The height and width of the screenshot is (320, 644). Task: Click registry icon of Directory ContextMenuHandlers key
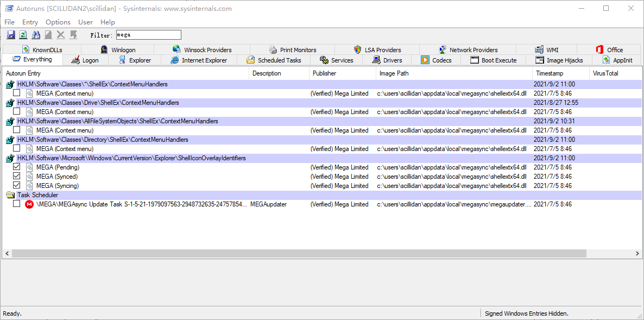[x=10, y=140]
